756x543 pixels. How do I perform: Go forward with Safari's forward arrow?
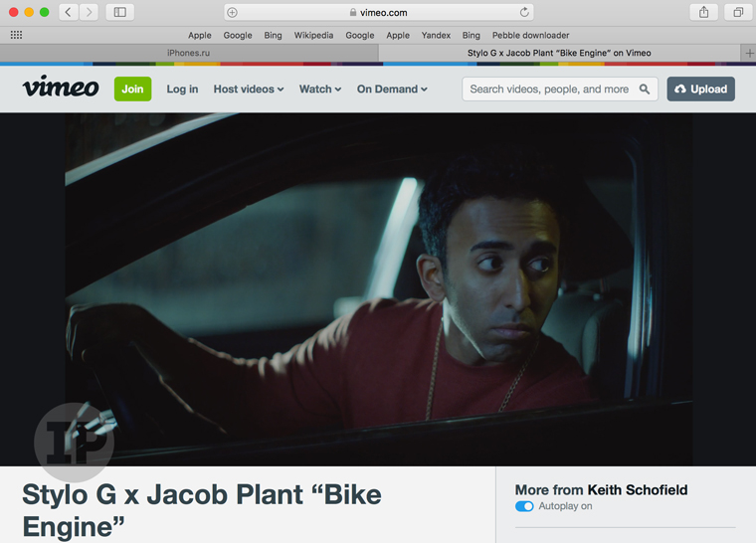[x=89, y=12]
